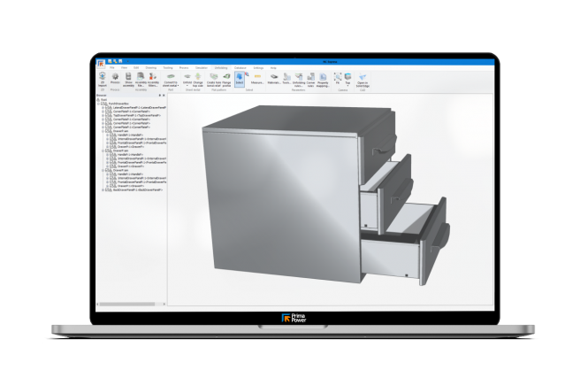Click Open in Solid Edge icon

363,78
